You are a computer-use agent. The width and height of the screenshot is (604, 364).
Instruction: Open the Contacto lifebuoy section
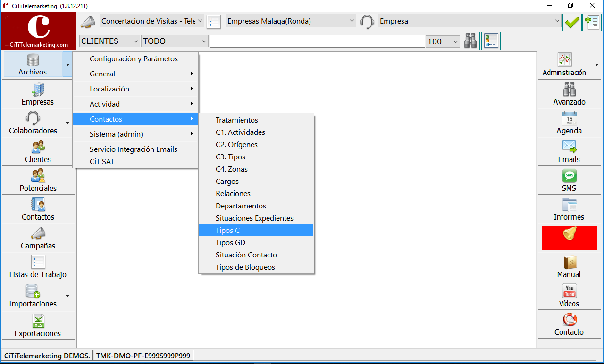pos(569,324)
